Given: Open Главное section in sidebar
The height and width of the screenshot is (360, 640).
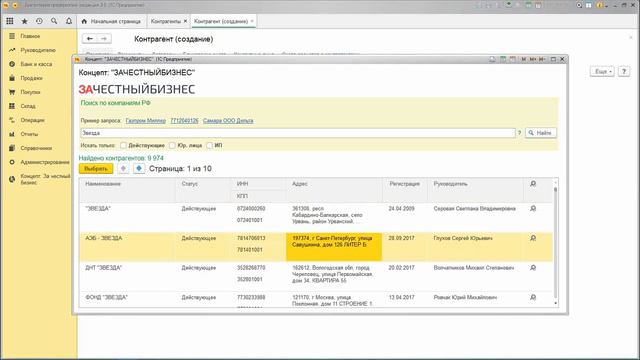Looking at the screenshot, I should 30,36.
